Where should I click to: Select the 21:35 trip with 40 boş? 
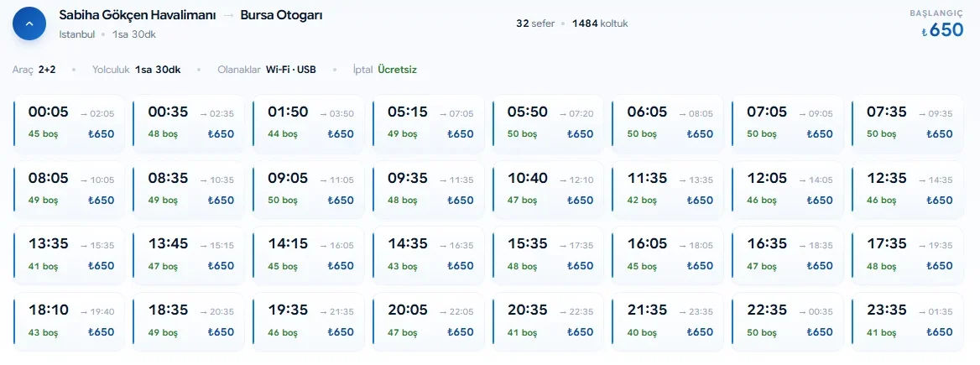668,322
